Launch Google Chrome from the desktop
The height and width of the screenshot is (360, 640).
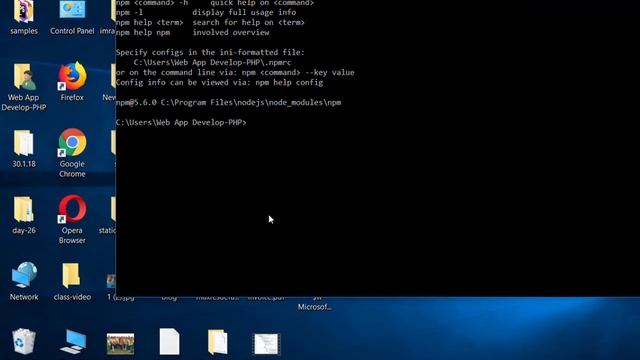72,153
